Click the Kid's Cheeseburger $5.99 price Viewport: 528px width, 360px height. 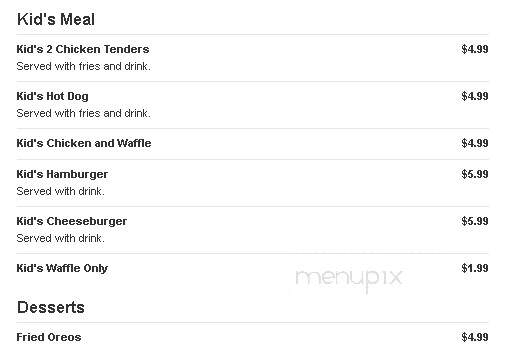[x=475, y=221]
